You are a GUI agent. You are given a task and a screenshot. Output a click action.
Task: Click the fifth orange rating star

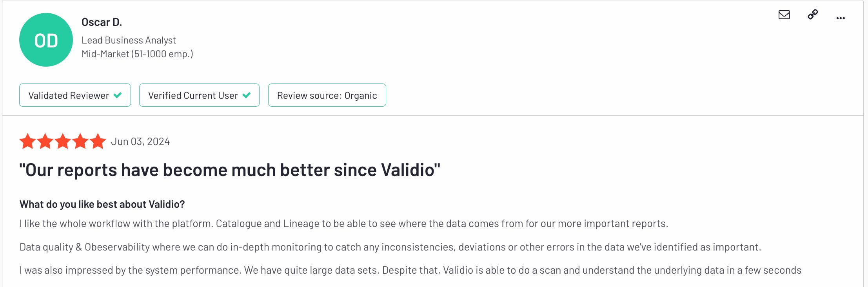[98, 142]
